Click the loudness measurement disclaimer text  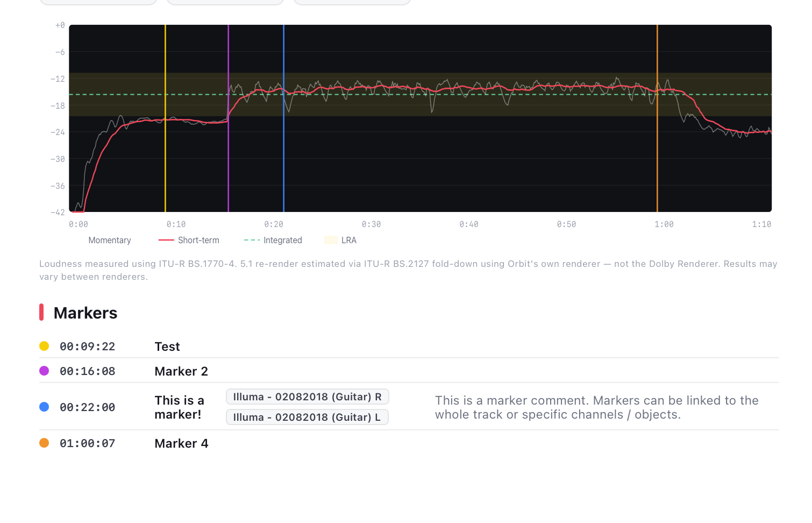click(x=408, y=270)
